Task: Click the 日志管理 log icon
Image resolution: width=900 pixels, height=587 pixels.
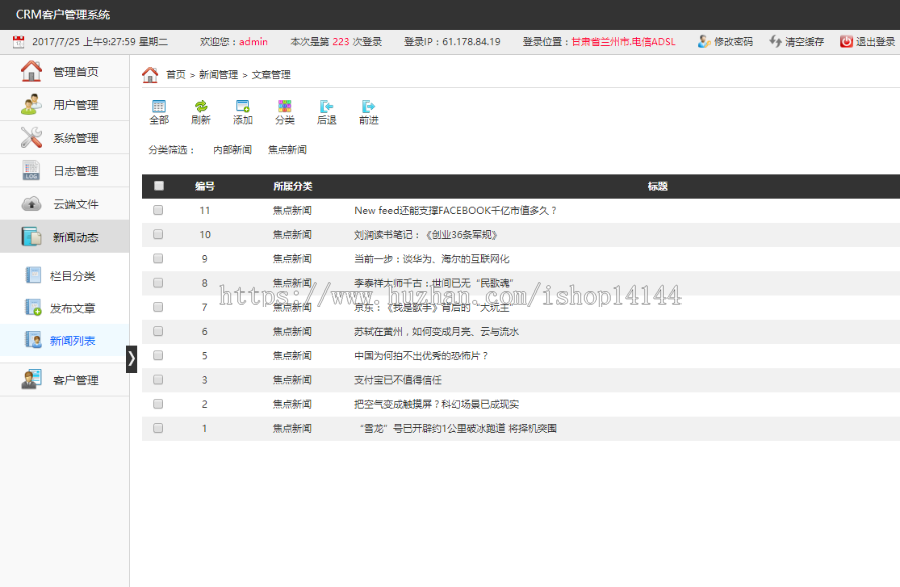Action: (31, 170)
